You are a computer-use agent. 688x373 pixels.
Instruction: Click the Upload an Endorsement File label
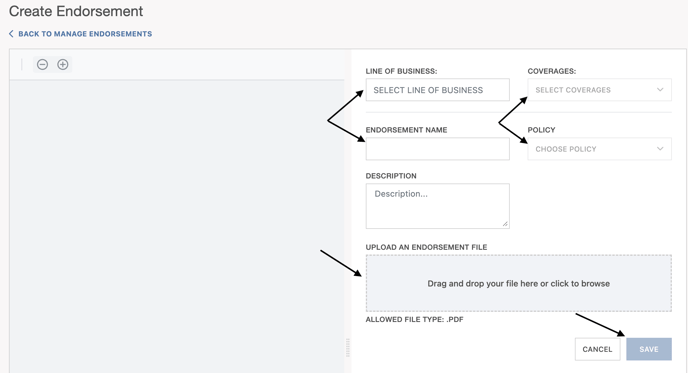click(426, 247)
